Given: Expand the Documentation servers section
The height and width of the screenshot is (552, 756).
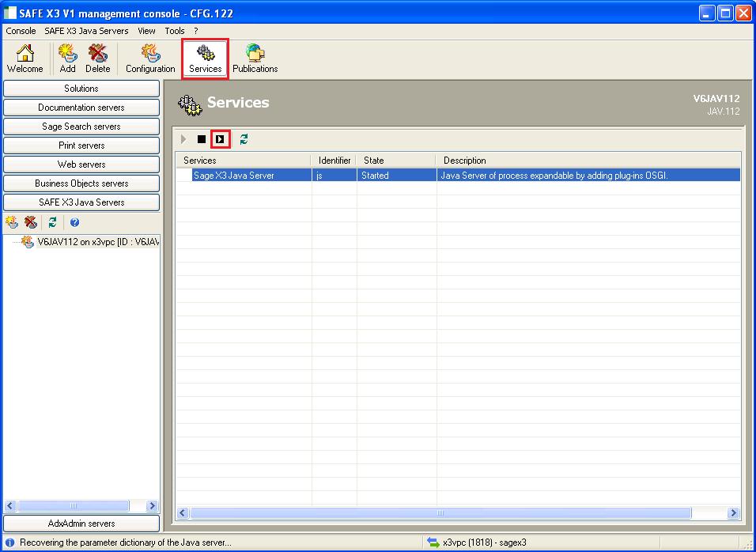Looking at the screenshot, I should coord(81,108).
